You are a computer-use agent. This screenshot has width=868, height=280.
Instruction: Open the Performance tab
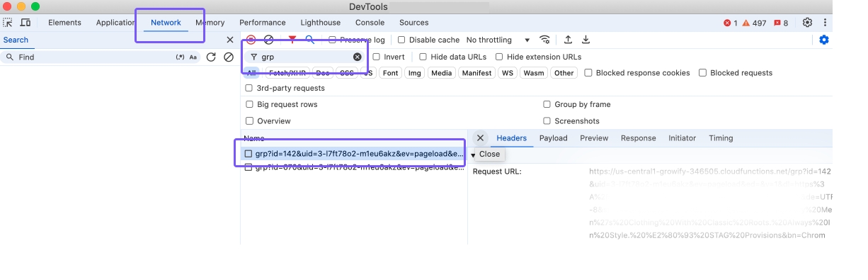pos(262,23)
